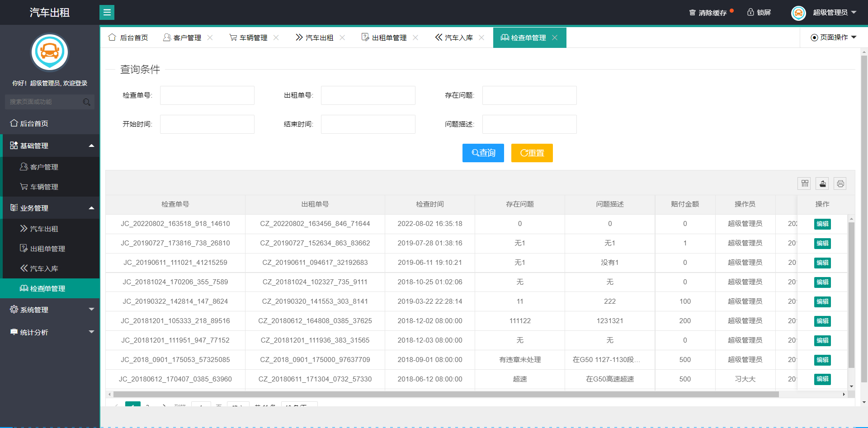Click the home icon beside 后台首页 in sidebar

(14, 123)
